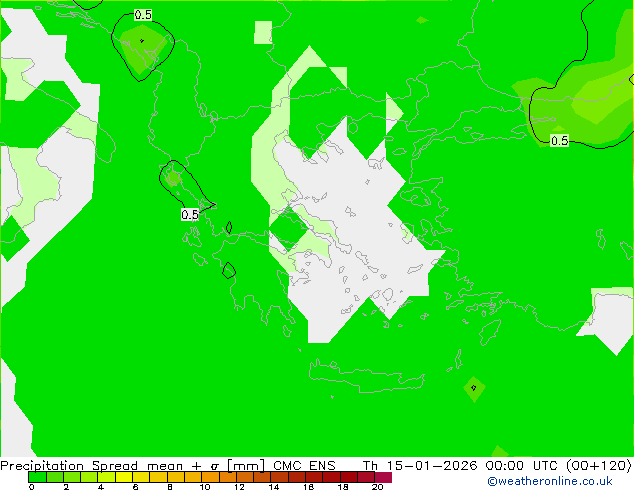Click the legend scale number 14
634x490 pixels.
(274, 487)
